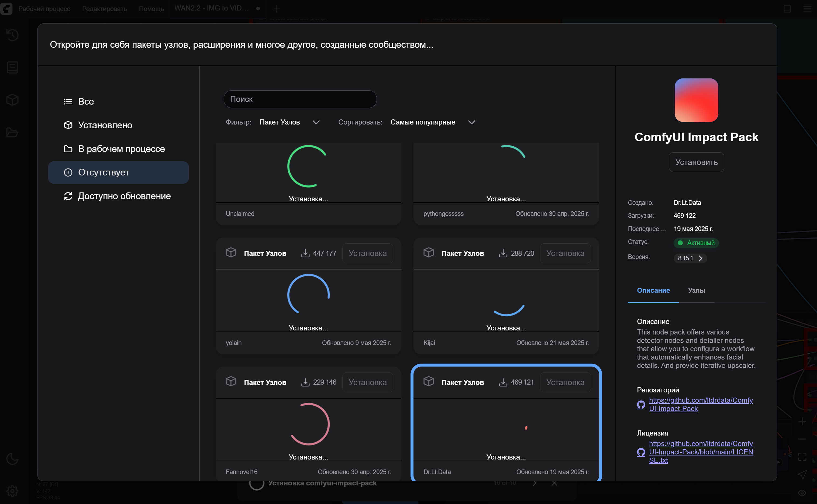The image size is (817, 504).
Task: Open version 8.15.1 selector chevron
Action: pyautogui.click(x=700, y=258)
